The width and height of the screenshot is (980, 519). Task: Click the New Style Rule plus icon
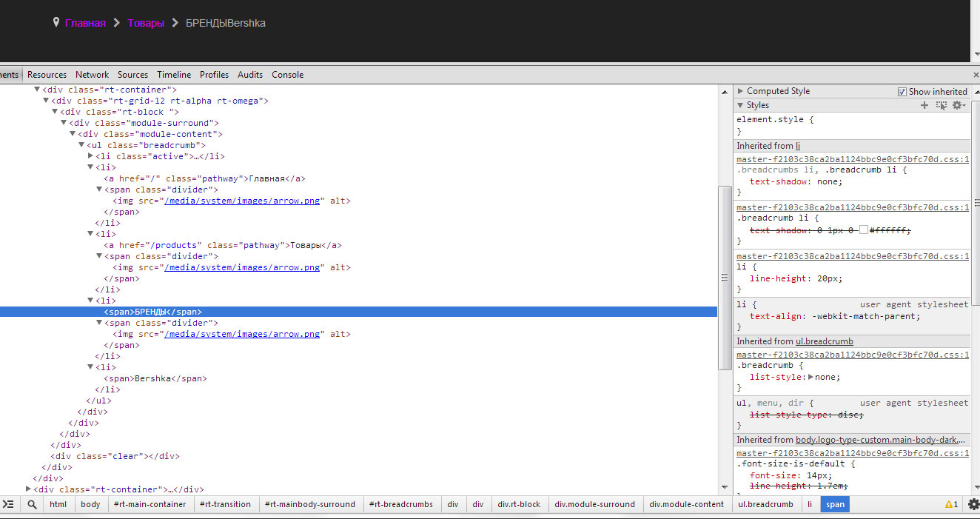924,106
